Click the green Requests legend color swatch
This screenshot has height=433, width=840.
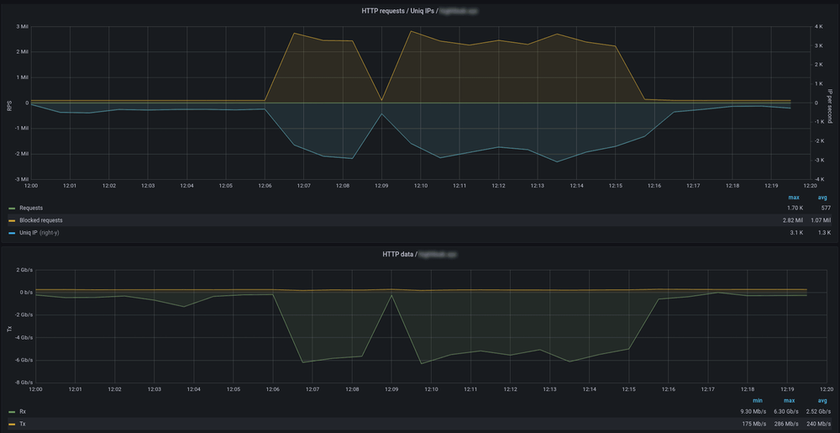point(11,208)
